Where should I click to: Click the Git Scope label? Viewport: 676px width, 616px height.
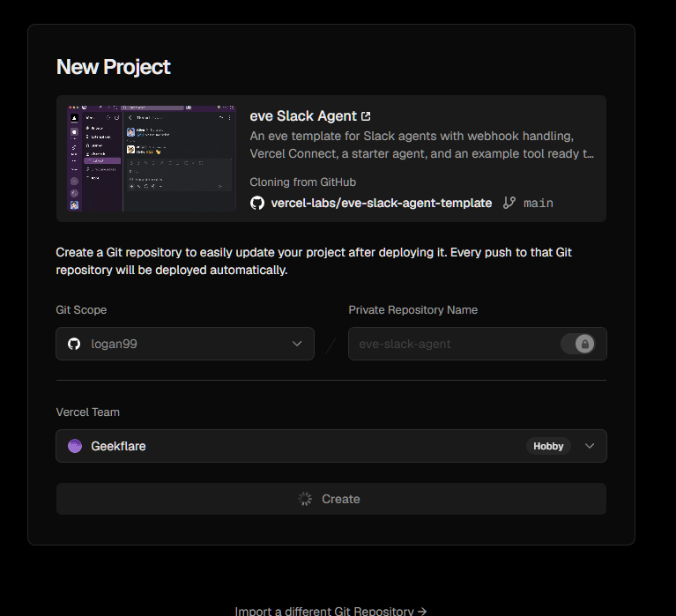pyautogui.click(x=81, y=310)
